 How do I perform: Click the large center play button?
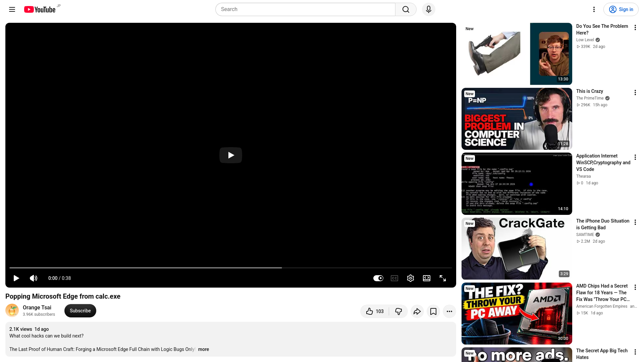pyautogui.click(x=231, y=155)
